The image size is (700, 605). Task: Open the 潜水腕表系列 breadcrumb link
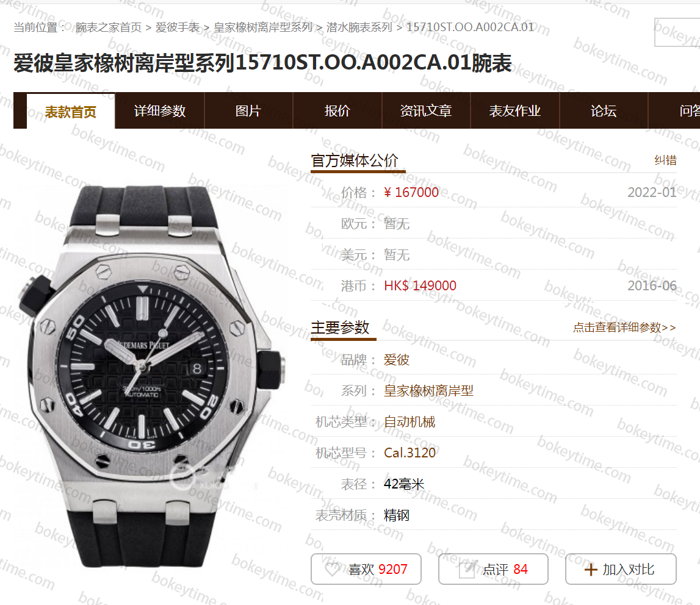coord(359,27)
